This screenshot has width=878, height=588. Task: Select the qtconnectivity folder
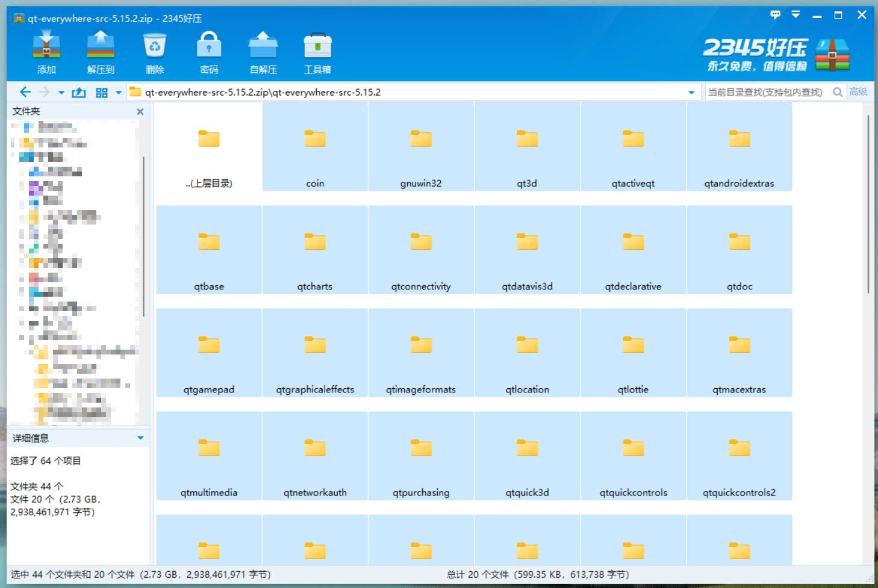pos(421,250)
